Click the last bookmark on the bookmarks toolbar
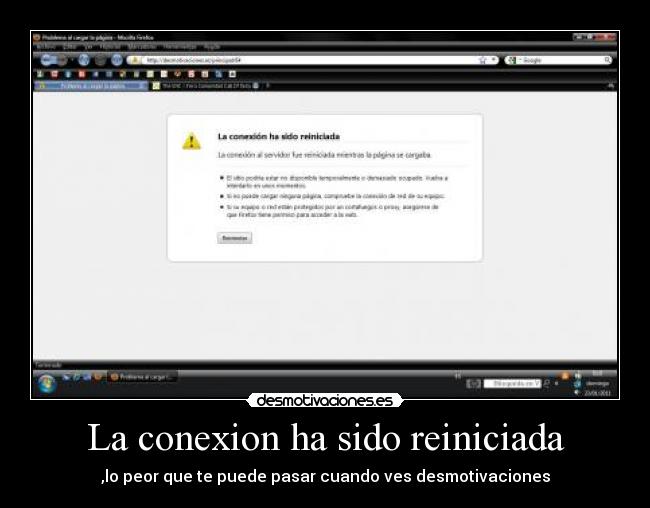 point(233,74)
